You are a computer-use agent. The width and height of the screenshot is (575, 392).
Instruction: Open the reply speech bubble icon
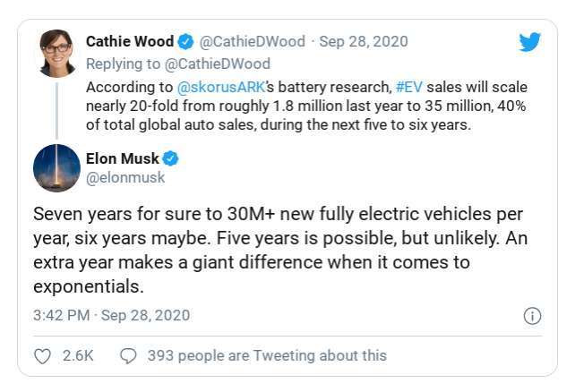click(x=128, y=355)
